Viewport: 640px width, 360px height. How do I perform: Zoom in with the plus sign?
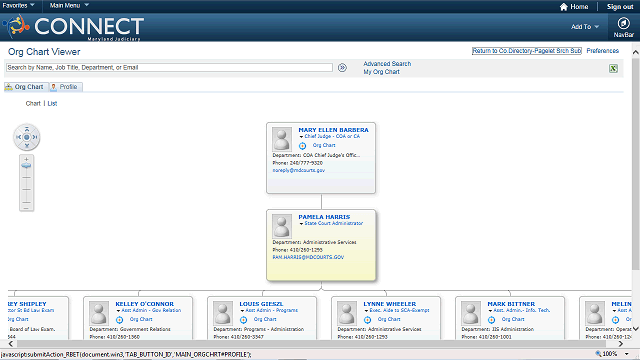tap(27, 159)
